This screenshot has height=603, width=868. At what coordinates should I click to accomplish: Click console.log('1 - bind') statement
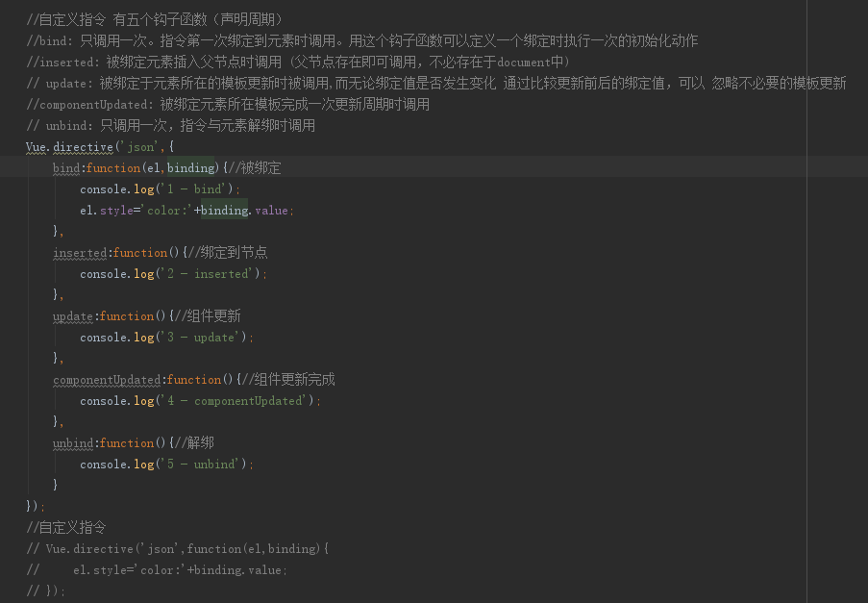tap(161, 188)
